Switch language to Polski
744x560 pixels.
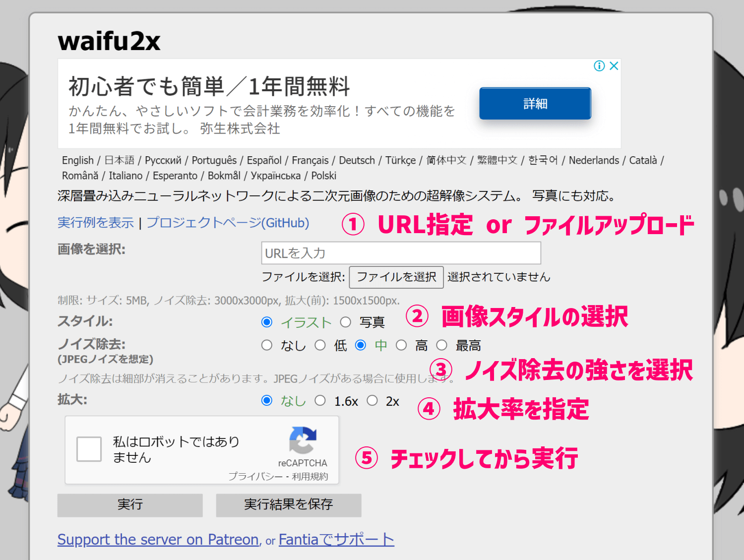coord(324,176)
